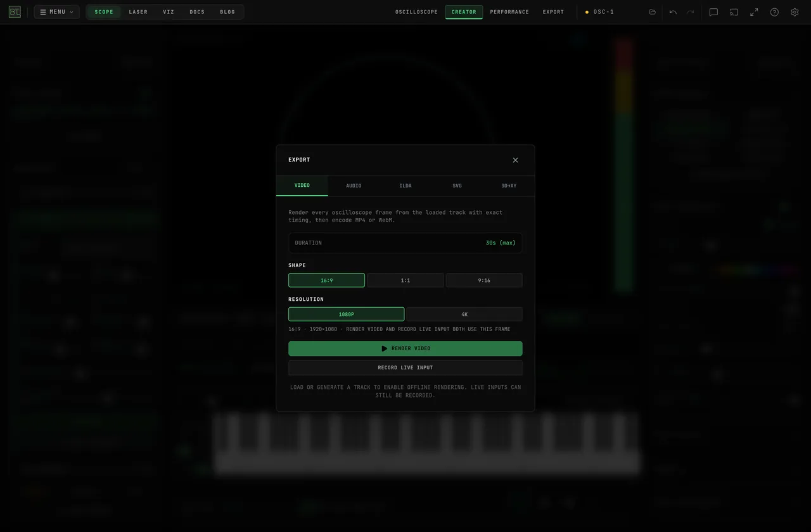Switch to PERFORMANCE mode

(x=509, y=12)
